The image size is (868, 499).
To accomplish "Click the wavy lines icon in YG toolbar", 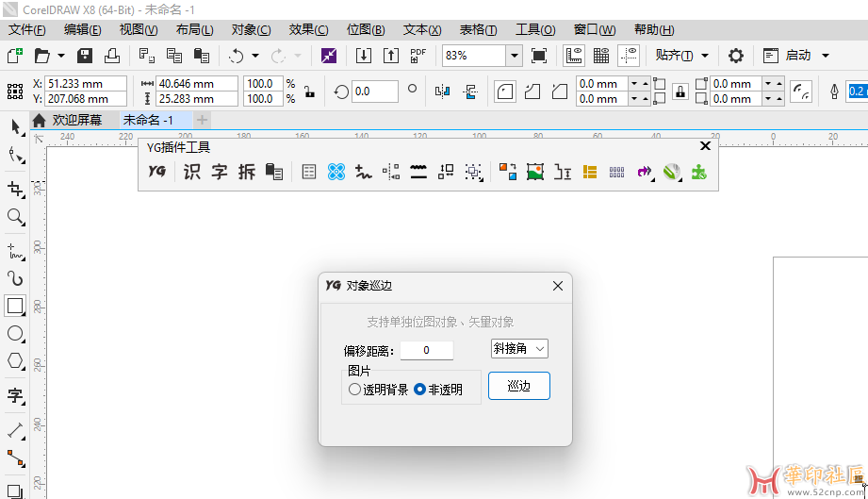I will 418,173.
